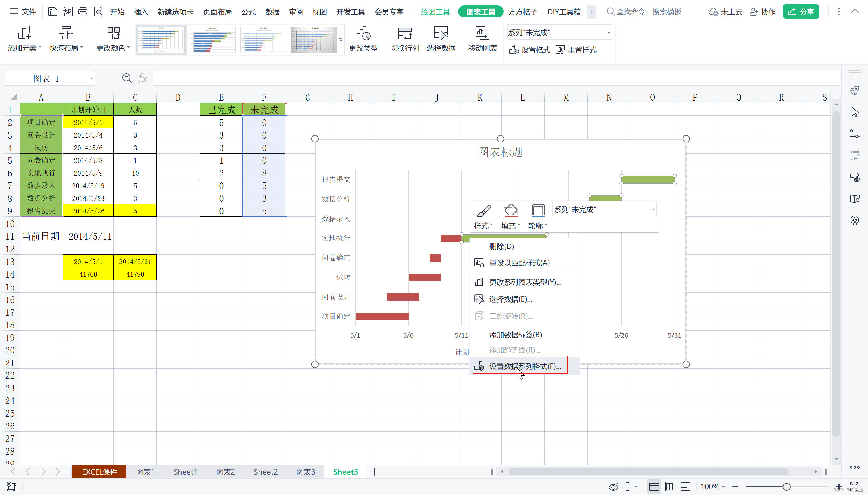Image resolution: width=868 pixels, height=495 pixels.
Task: Click the Move Chart (移动图表) icon
Action: point(482,33)
